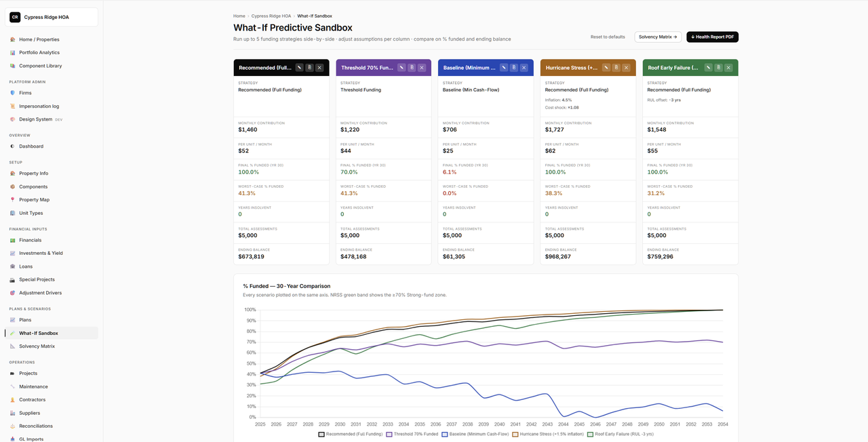Open Components page in sidebar
This screenshot has height=442, width=868.
52,186
